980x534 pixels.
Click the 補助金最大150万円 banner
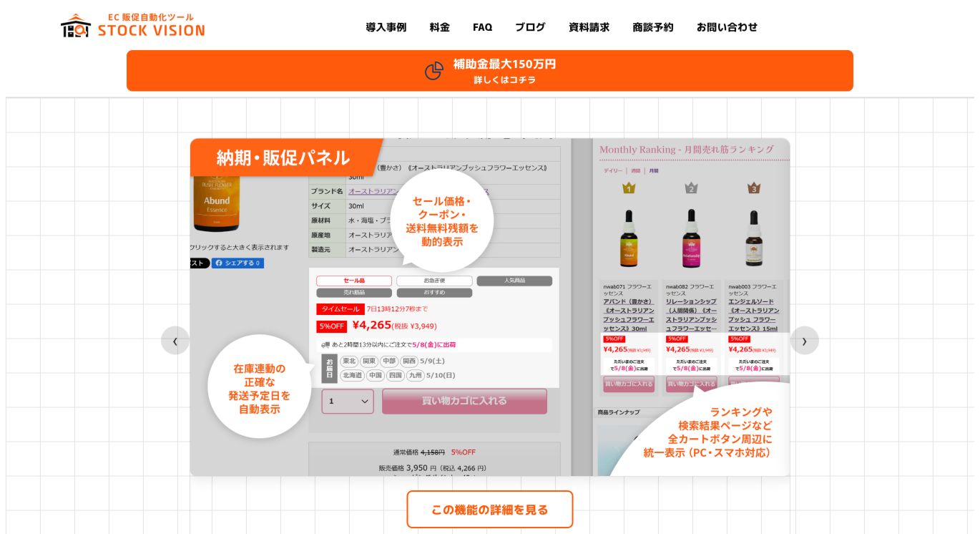point(490,71)
